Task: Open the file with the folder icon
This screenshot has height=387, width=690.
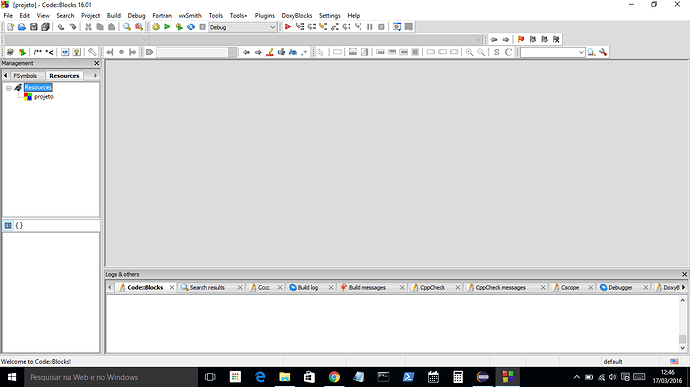Action: [x=22, y=27]
